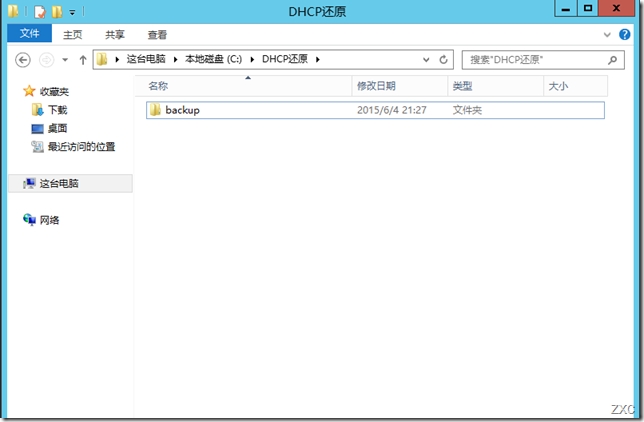This screenshot has height=422, width=644.
Task: Expand the arrow after 本地磁盘 (C:) in path
Action: [x=252, y=60]
